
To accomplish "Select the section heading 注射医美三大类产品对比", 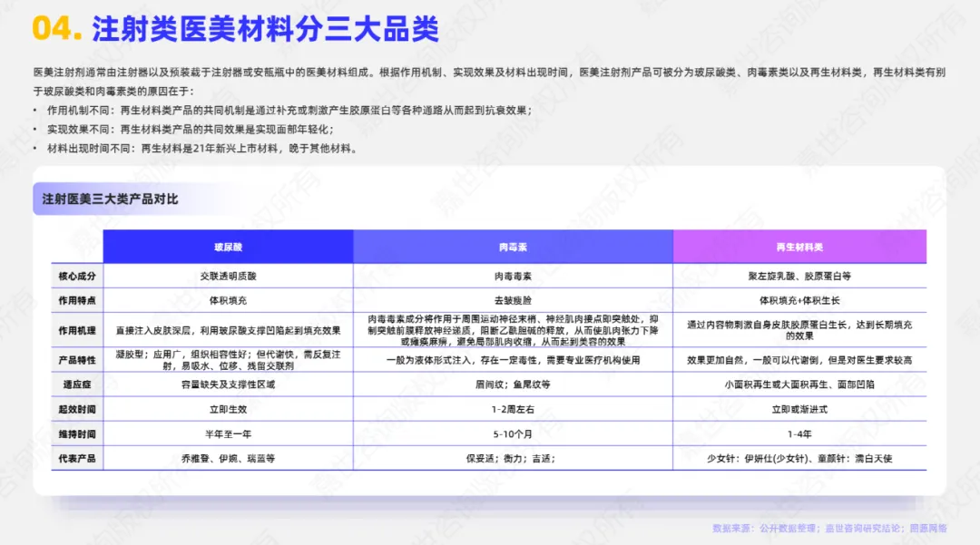I will pos(110,200).
